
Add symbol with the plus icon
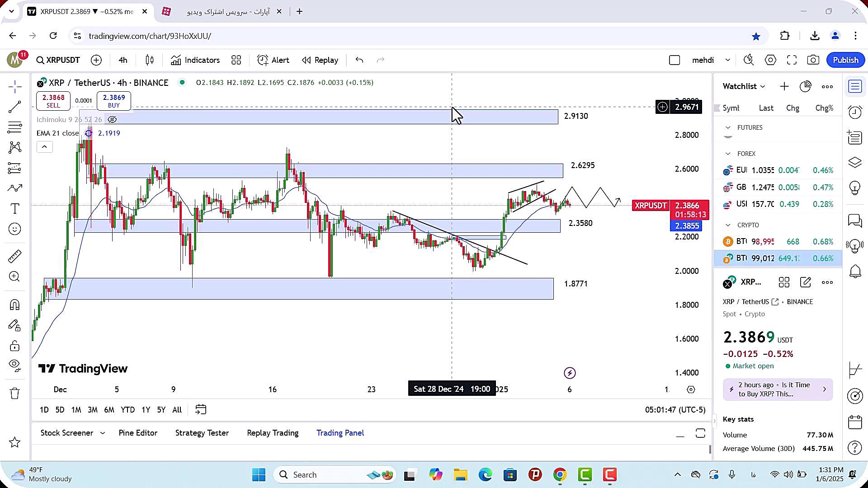(96, 60)
